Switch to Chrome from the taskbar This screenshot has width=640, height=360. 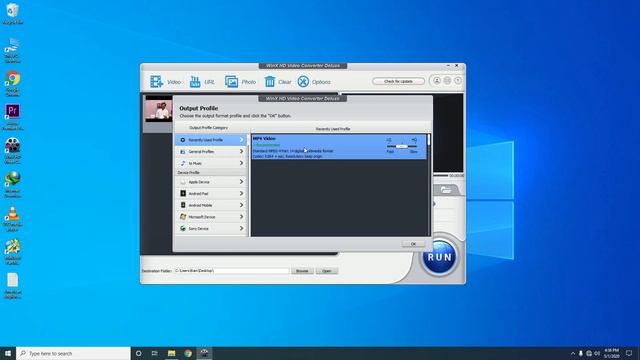(x=188, y=353)
